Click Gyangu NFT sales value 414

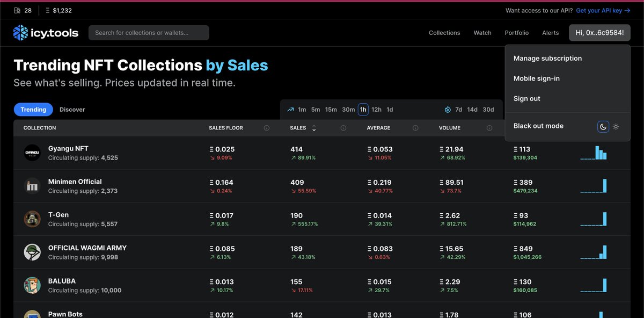[296, 149]
